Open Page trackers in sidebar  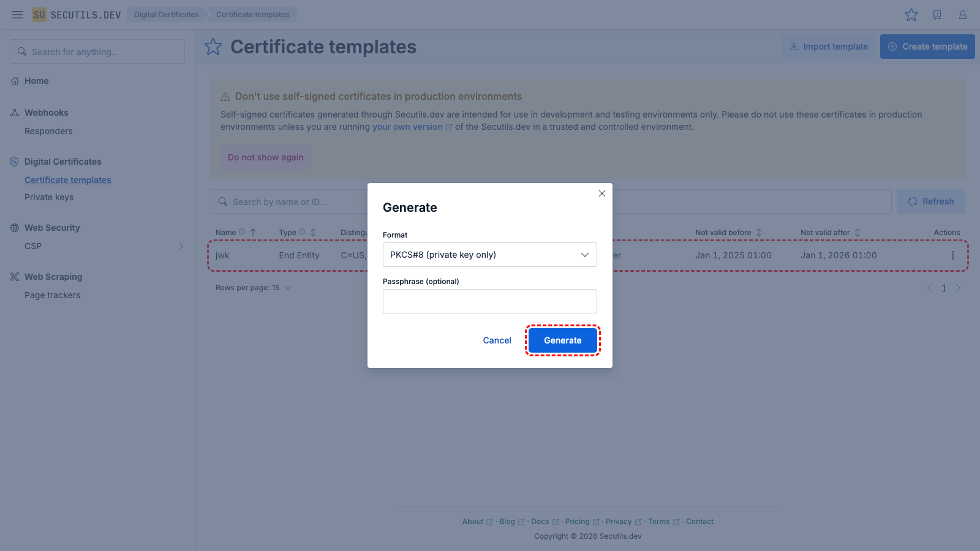[x=52, y=295]
